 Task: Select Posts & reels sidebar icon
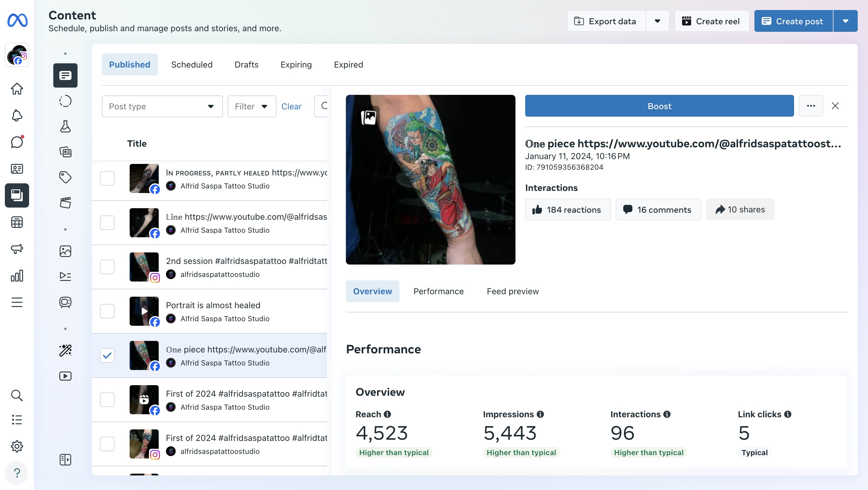click(65, 75)
